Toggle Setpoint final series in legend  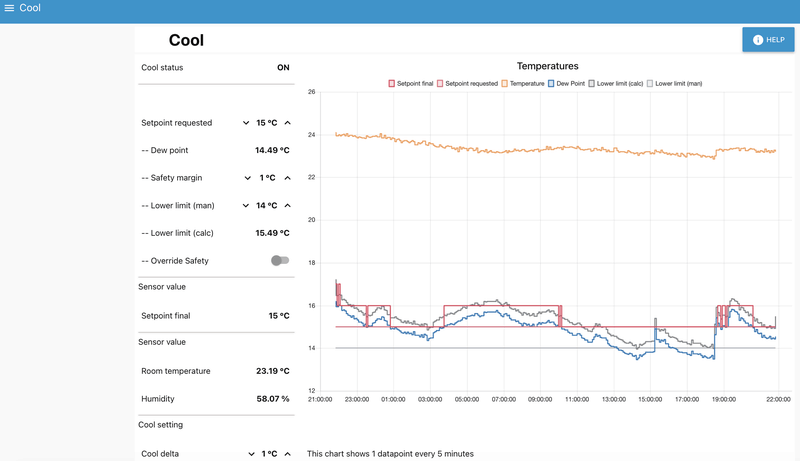pos(411,84)
